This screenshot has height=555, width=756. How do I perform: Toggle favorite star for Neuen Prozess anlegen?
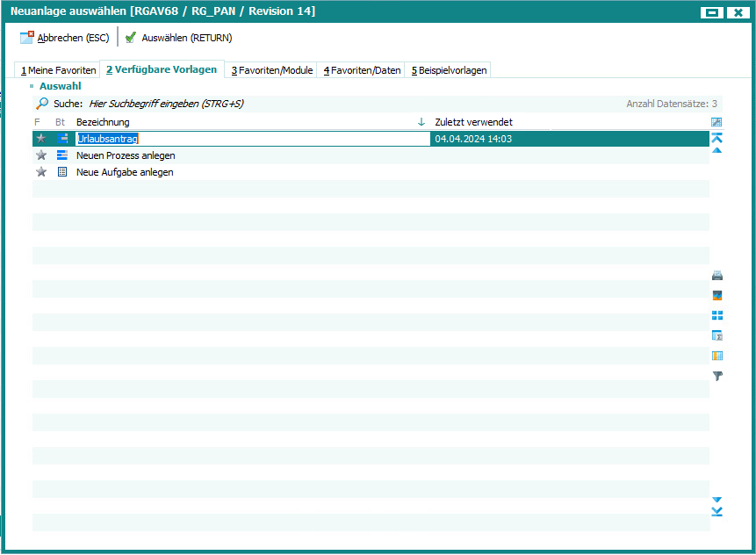[x=40, y=155]
